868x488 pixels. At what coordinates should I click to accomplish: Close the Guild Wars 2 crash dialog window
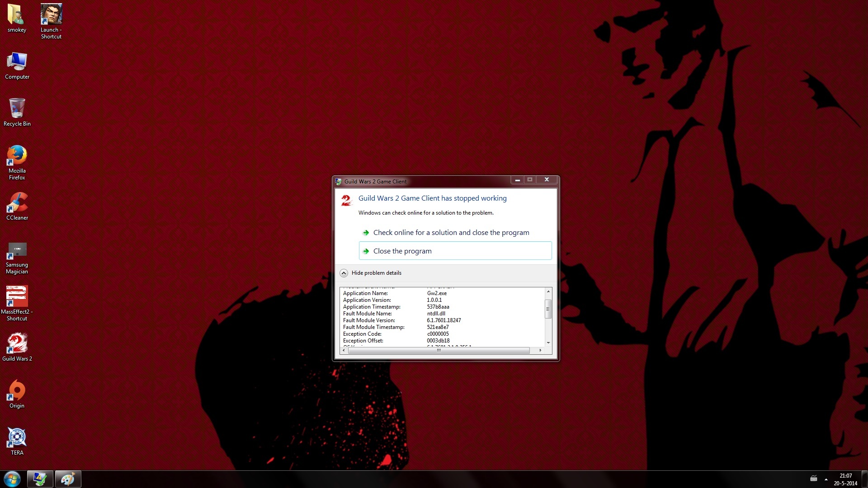(x=547, y=180)
